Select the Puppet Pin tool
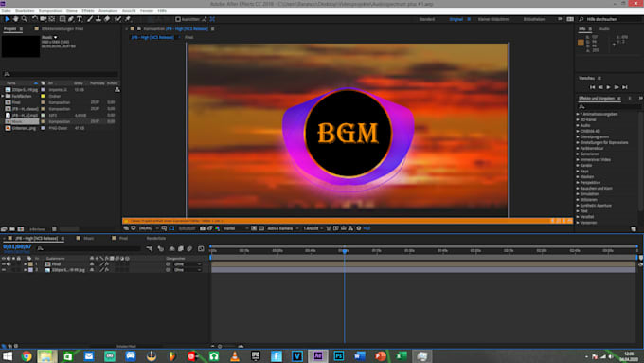Screen dimensions: 644x363 (128, 19)
